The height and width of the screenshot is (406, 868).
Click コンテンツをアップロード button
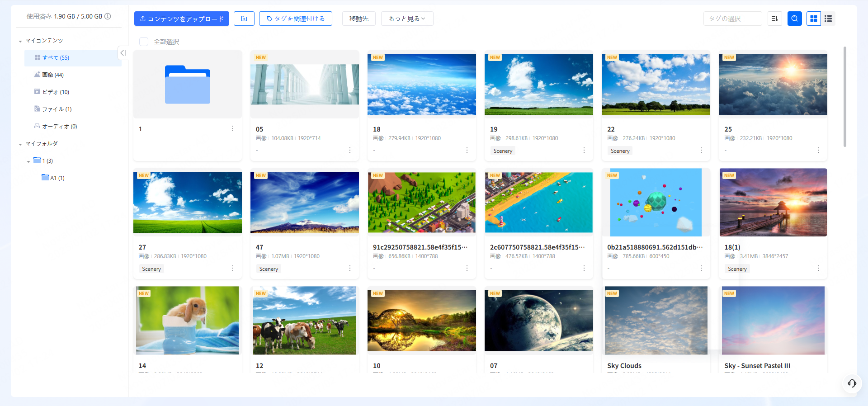[182, 19]
